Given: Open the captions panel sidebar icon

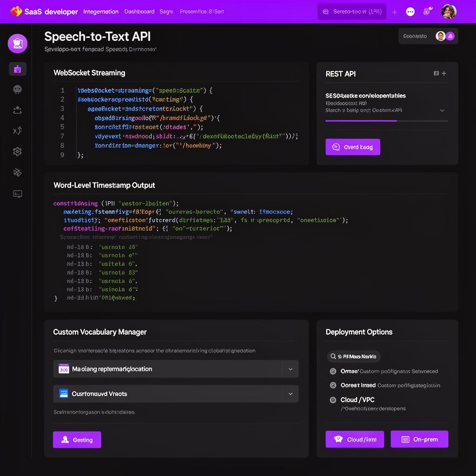Looking at the screenshot, I should click(x=17, y=194).
